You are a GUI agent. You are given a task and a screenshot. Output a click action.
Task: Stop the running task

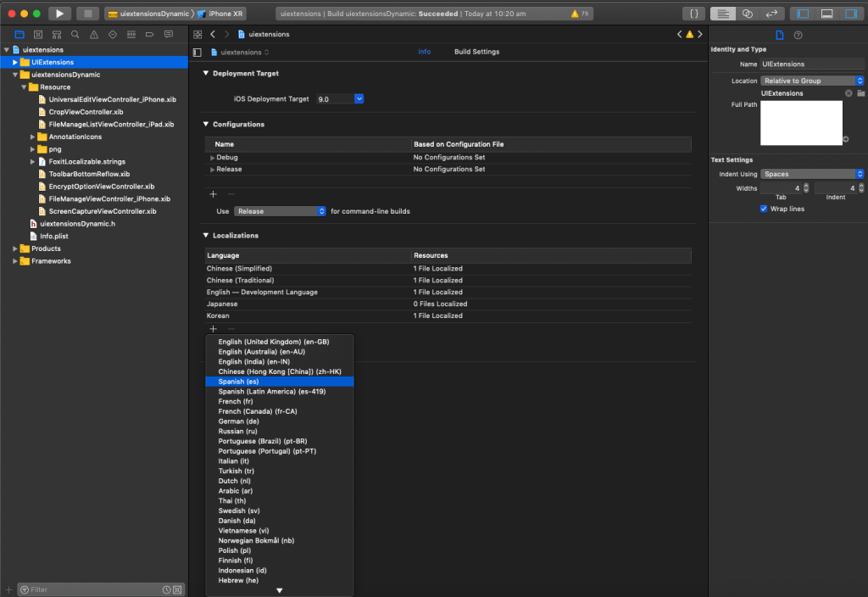[x=87, y=14]
